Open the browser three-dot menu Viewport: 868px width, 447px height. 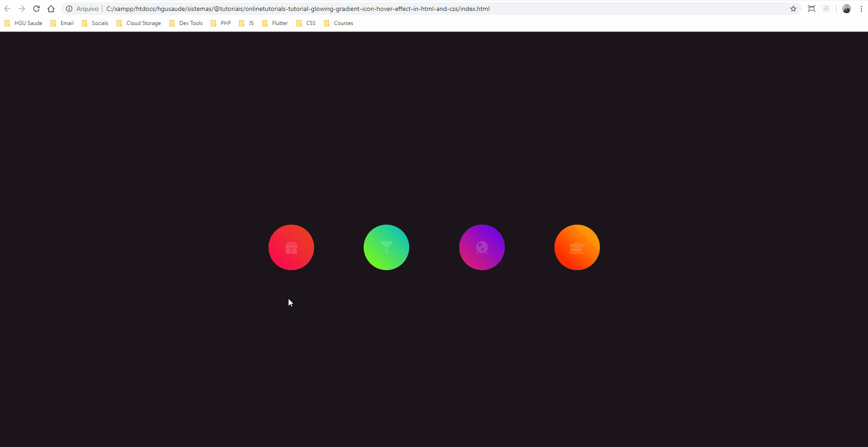[861, 9]
